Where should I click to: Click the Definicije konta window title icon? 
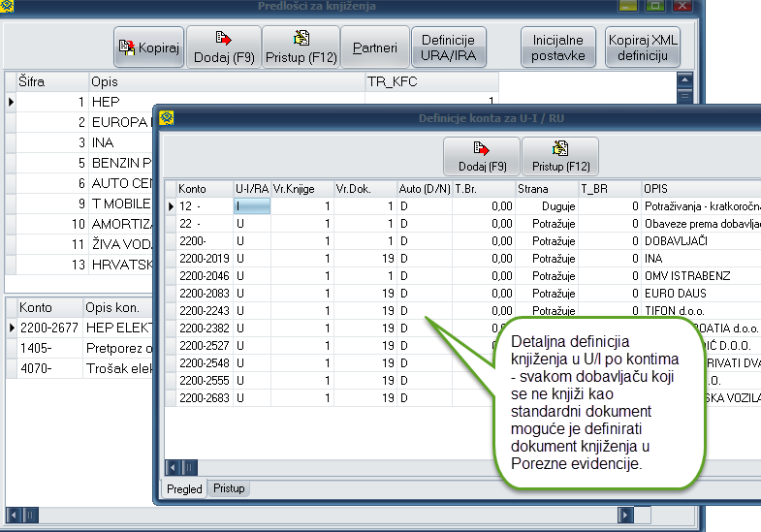coord(166,117)
